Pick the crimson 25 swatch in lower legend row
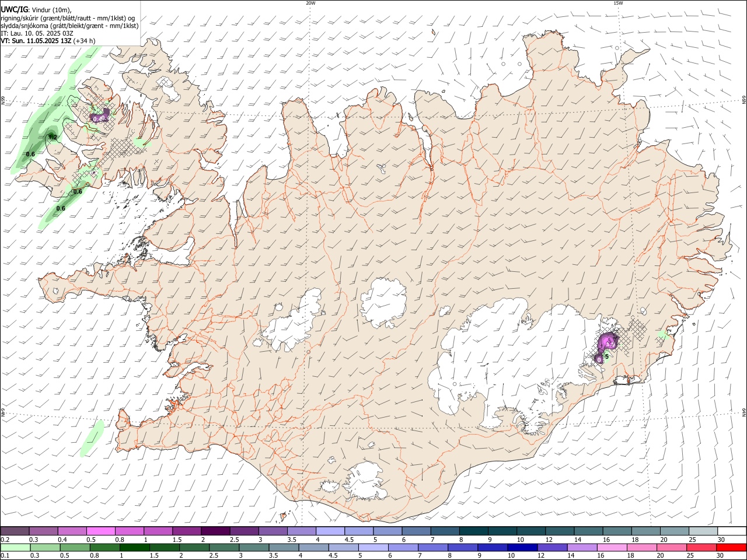747x560 pixels. [x=701, y=548]
